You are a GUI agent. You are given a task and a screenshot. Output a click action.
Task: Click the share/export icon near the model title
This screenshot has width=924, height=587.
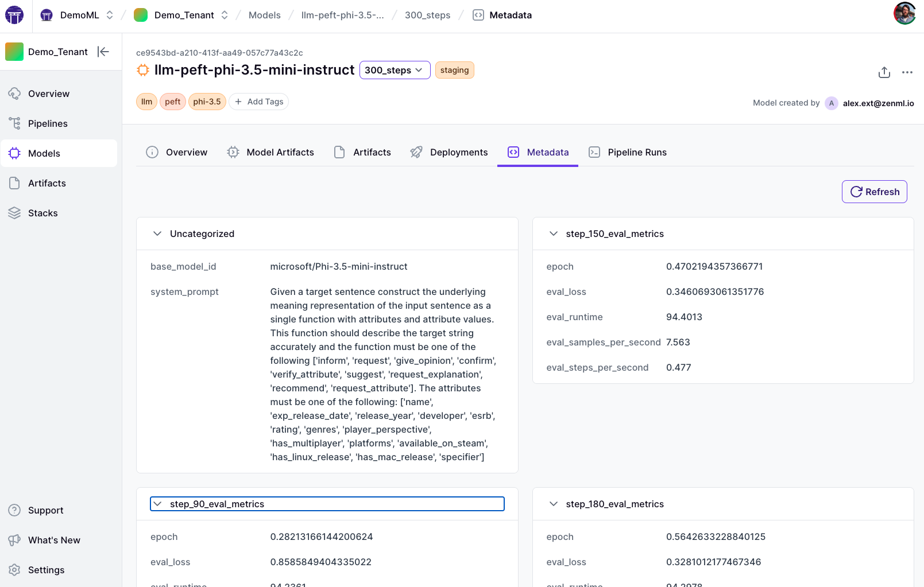coord(884,72)
